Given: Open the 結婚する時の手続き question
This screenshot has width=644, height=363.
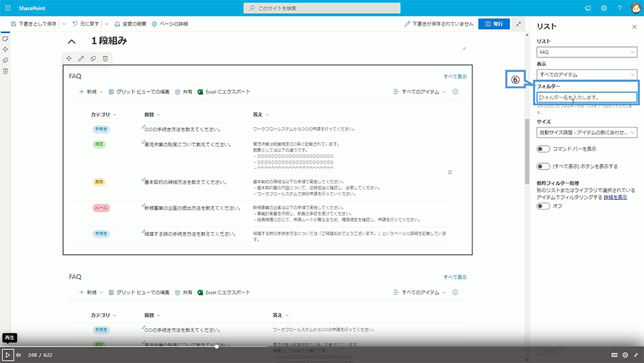Looking at the screenshot, I should point(190,234).
